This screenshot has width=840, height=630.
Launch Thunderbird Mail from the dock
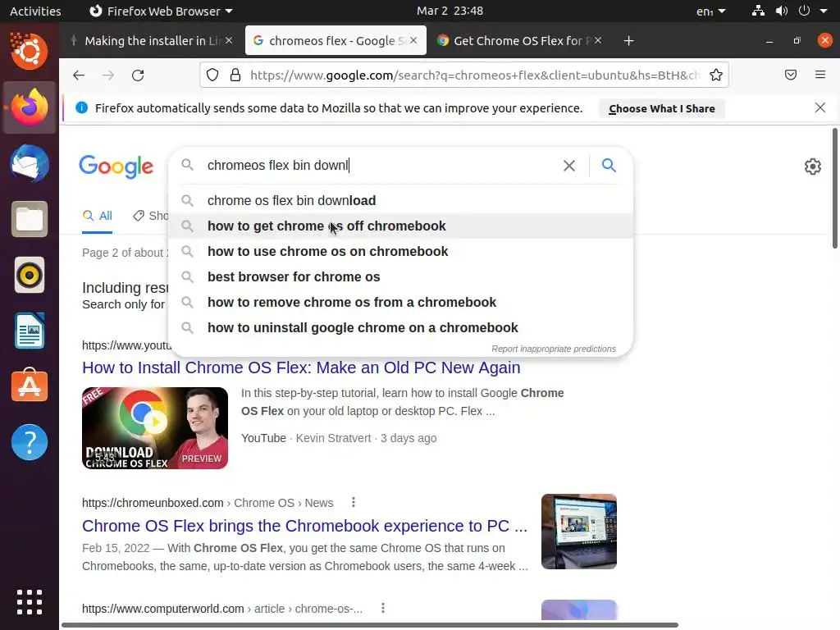[30, 163]
